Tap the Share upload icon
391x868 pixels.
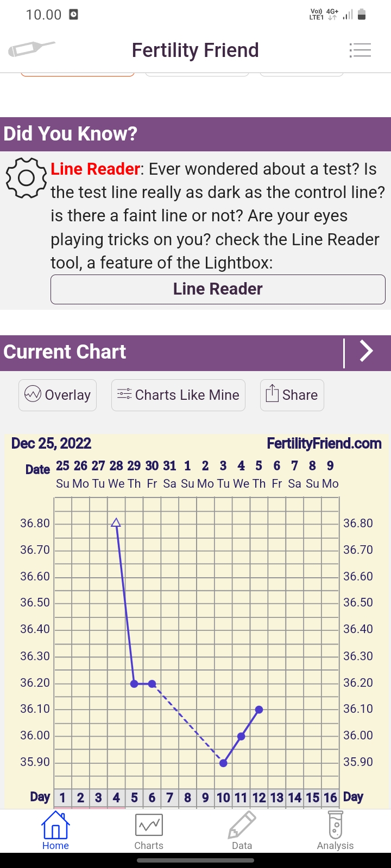pyautogui.click(x=272, y=394)
